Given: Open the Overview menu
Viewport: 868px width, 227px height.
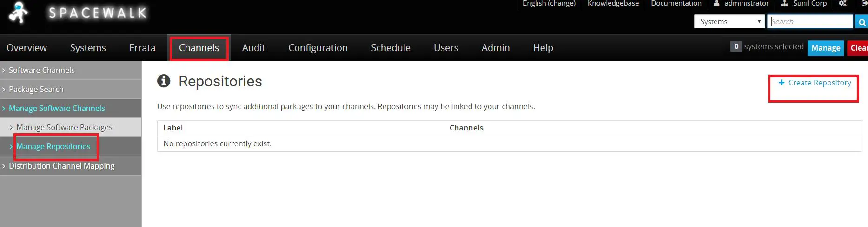Looking at the screenshot, I should 27,48.
